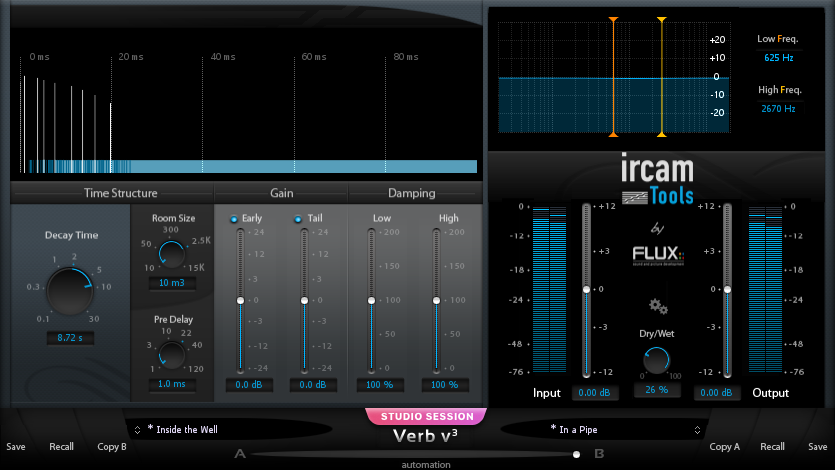The height and width of the screenshot is (470, 835).
Task: Click the Ircam Tools logo
Action: (x=658, y=179)
